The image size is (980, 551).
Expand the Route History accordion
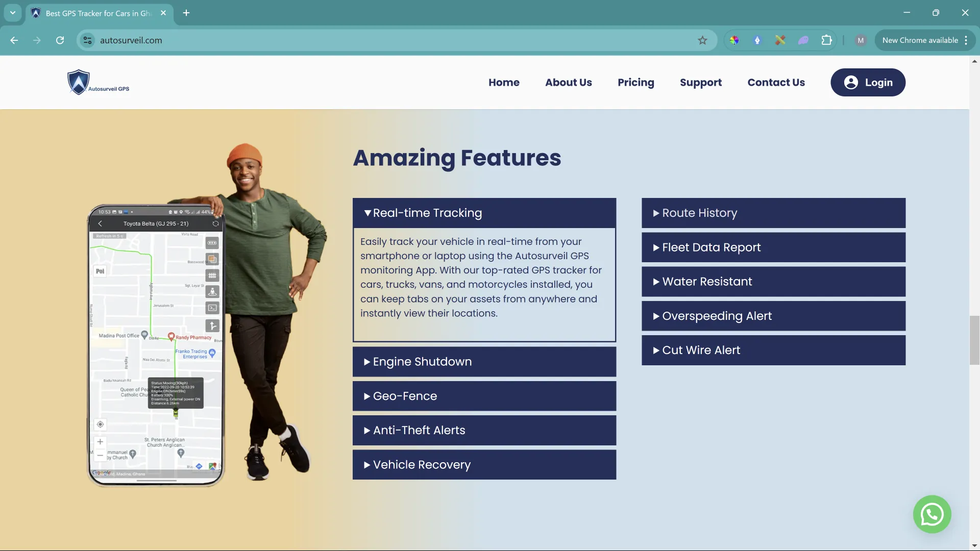tap(773, 213)
